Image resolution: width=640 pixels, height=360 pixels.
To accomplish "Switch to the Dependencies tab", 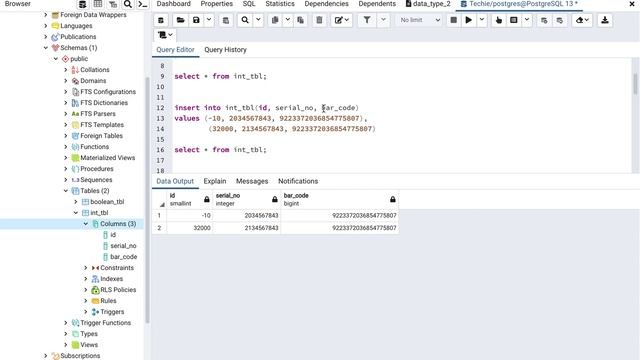I will click(x=327, y=4).
